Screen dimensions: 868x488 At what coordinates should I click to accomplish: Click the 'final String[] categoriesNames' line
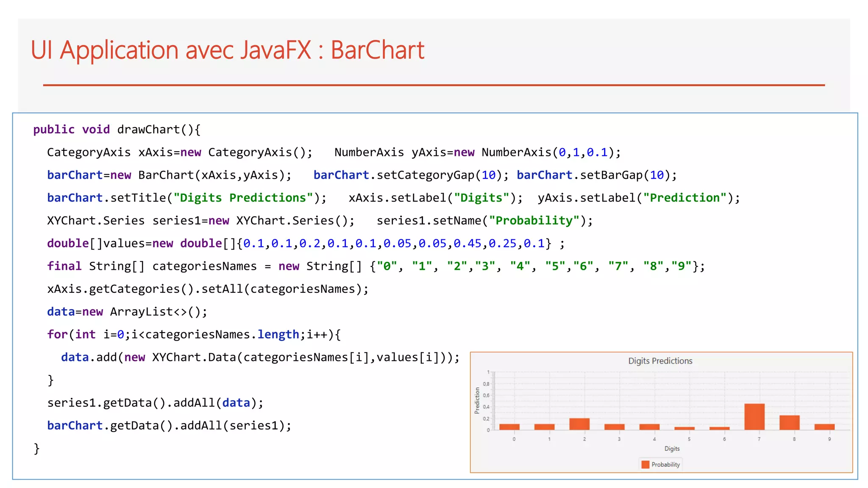click(376, 266)
